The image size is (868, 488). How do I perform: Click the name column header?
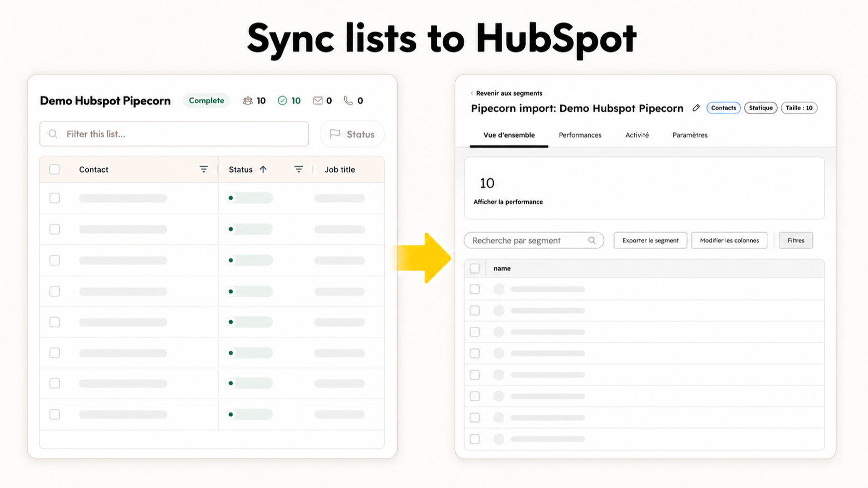pos(502,268)
